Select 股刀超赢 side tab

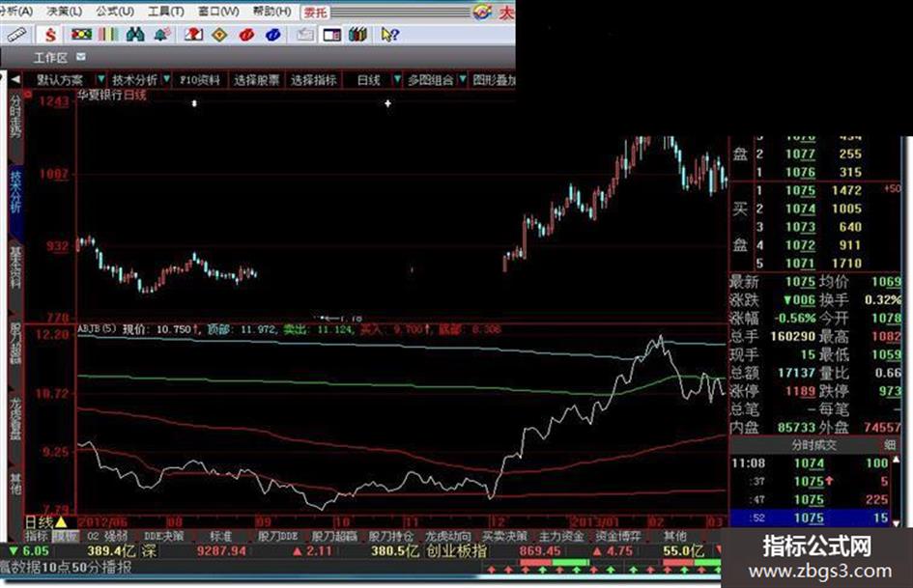(x=15, y=344)
